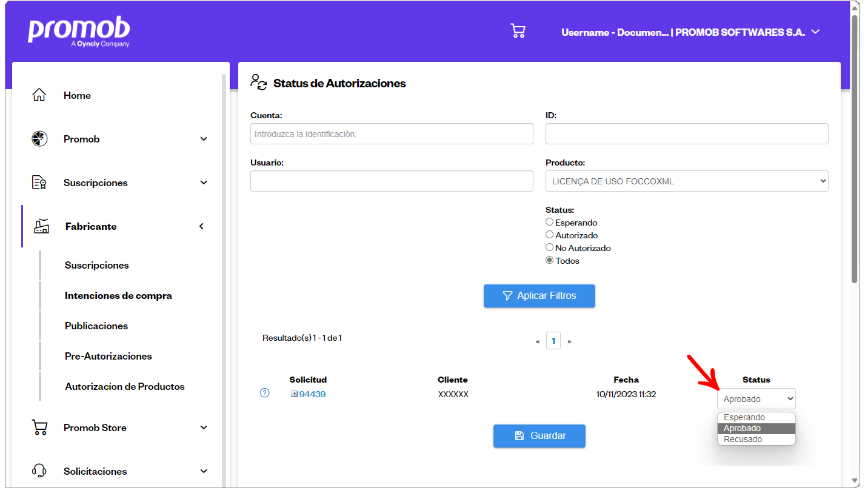Viewport: 868px width, 493px height.
Task: Click the previous page « arrow
Action: [x=538, y=341]
